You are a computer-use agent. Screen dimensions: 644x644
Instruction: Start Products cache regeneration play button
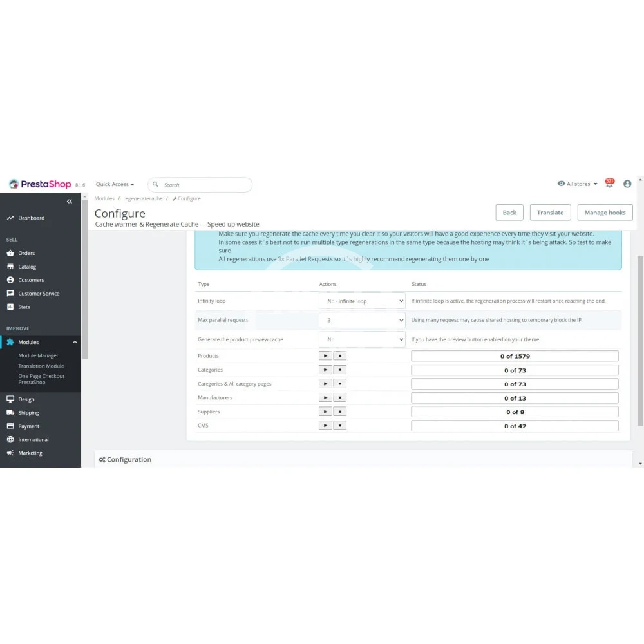[326, 355]
